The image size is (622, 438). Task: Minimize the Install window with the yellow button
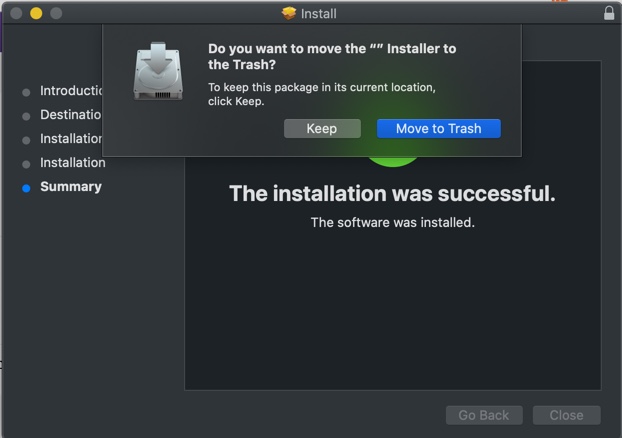click(36, 14)
